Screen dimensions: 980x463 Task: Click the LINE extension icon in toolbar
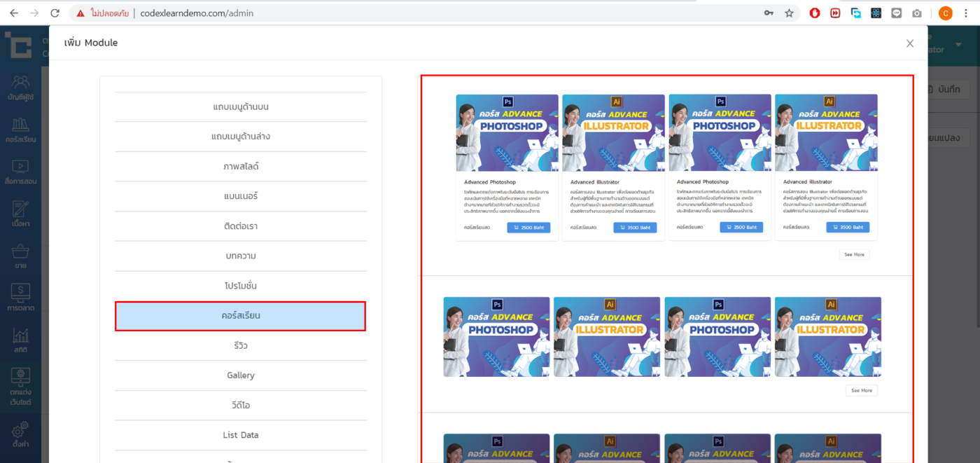[x=896, y=13]
